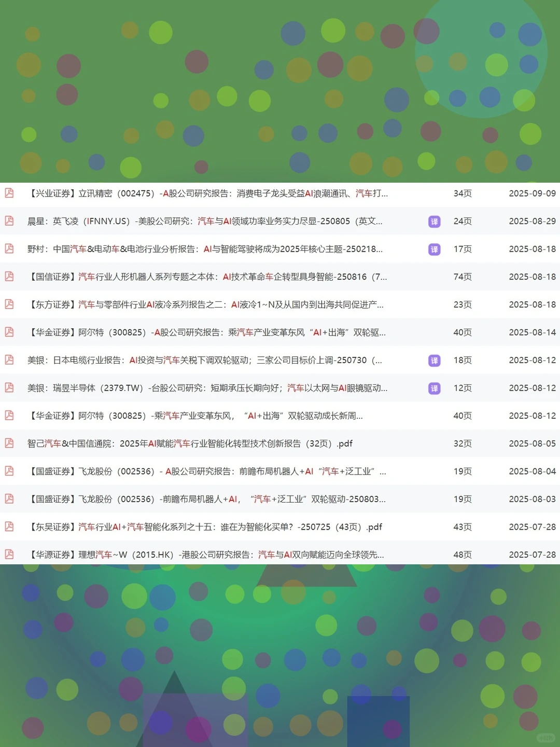The width and height of the screenshot is (560, 747).
Task: Click the 华源证券 理想汽车 report row
Action: (207, 555)
